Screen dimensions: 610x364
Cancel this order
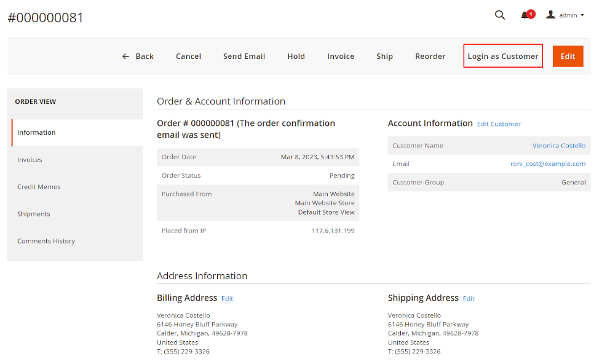pos(188,57)
